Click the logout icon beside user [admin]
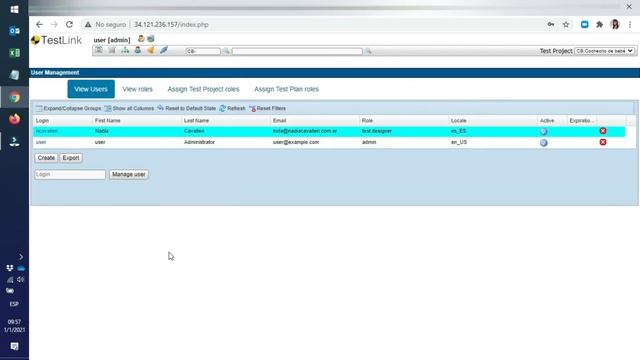 [151, 39]
